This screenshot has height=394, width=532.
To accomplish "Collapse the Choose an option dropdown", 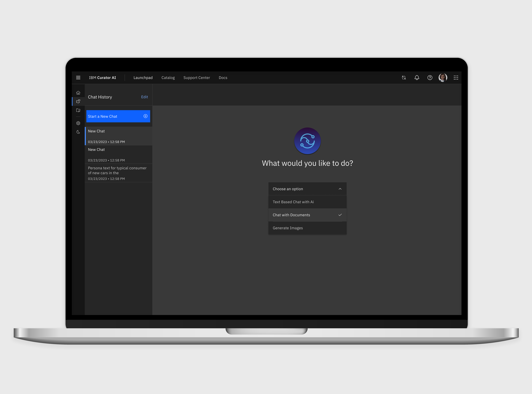I will (x=307, y=189).
